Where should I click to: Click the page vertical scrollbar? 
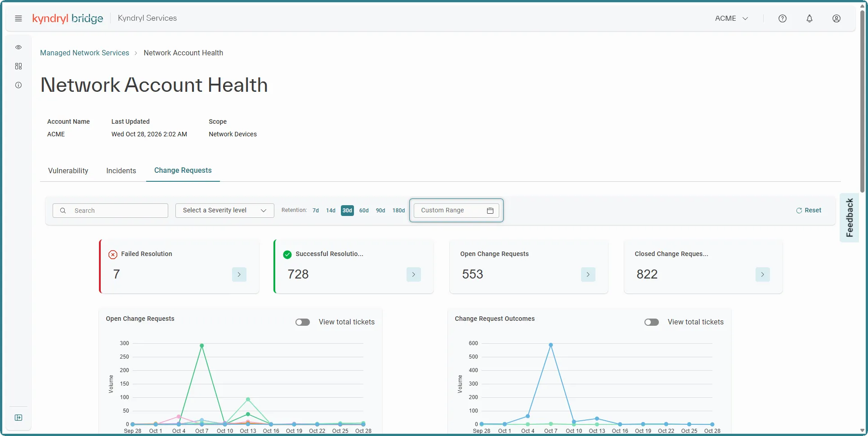(862, 101)
